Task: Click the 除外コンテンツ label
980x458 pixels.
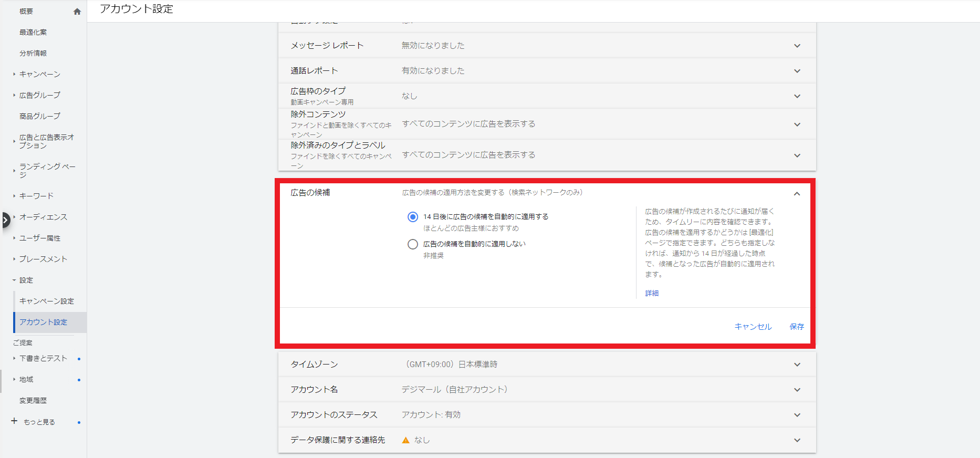Action: 318,114
